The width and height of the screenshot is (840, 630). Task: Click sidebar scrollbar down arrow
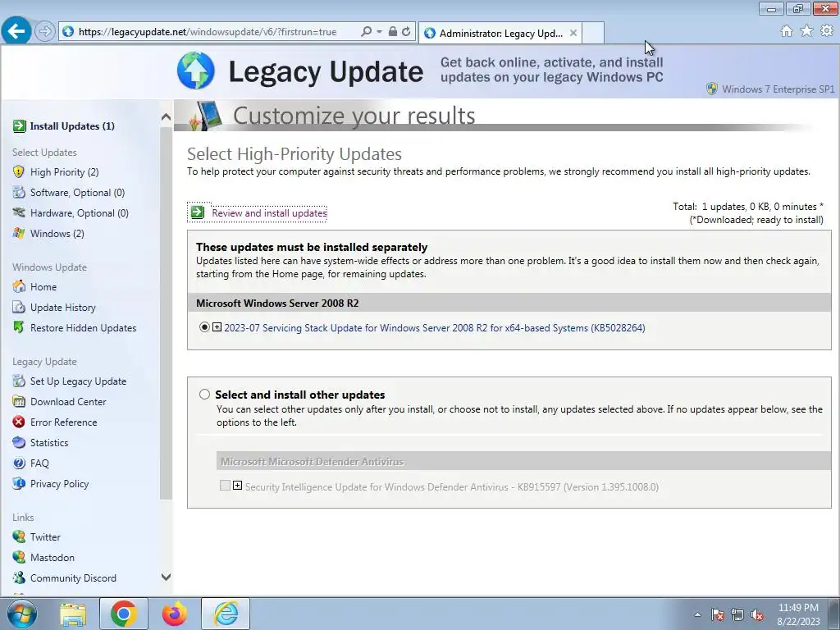[x=166, y=577]
